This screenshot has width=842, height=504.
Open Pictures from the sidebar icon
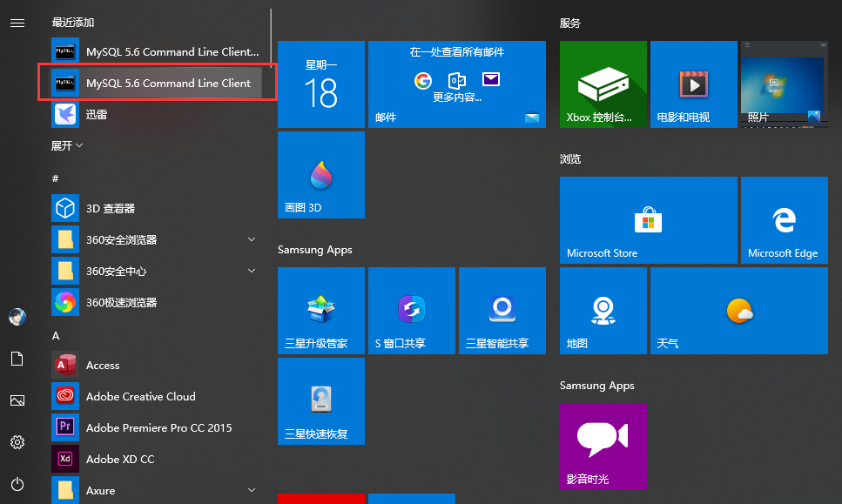(17, 400)
